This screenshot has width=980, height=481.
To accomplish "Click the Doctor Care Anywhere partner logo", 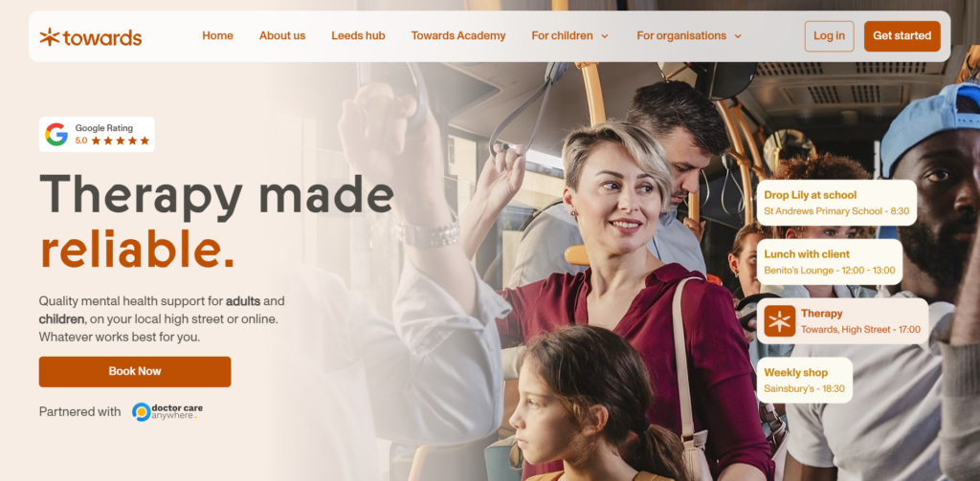I will [167, 411].
